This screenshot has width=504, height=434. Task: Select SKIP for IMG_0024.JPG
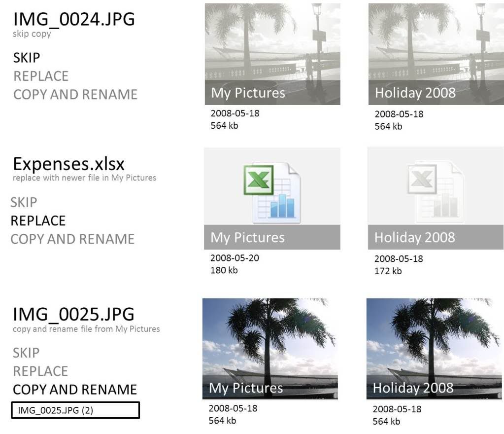click(27, 58)
